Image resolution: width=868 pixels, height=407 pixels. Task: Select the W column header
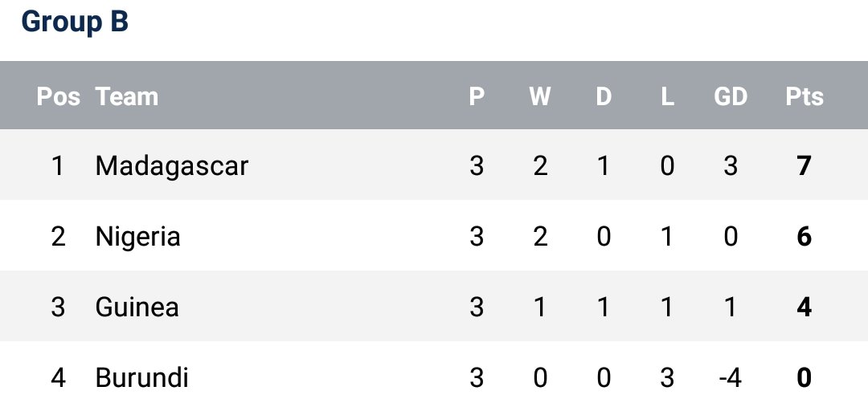(540, 97)
